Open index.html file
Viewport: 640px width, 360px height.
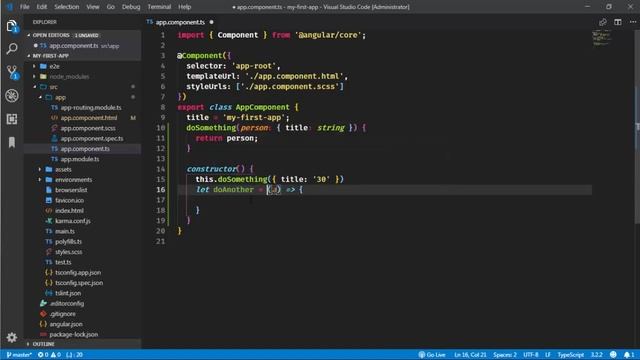click(69, 211)
